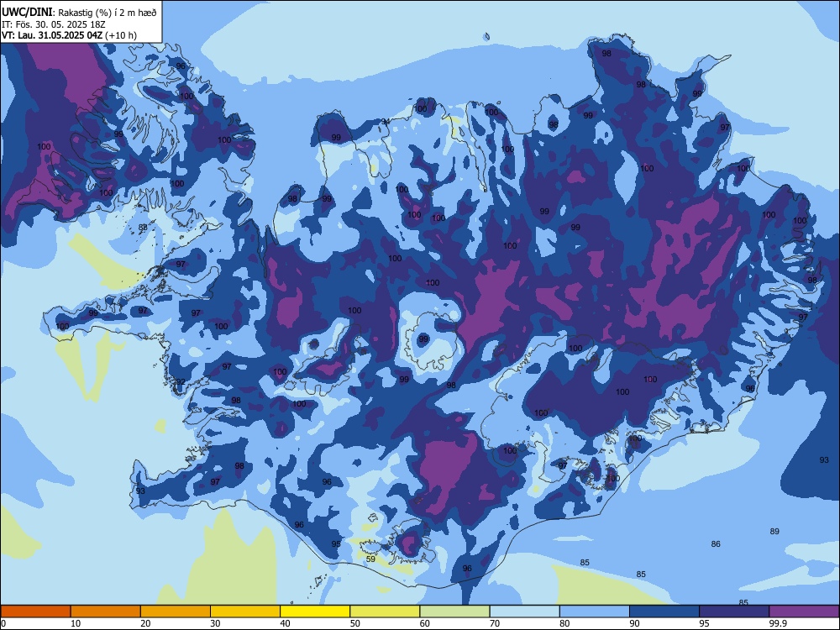Click the legend tick label 0
840x630 pixels.
(3, 623)
